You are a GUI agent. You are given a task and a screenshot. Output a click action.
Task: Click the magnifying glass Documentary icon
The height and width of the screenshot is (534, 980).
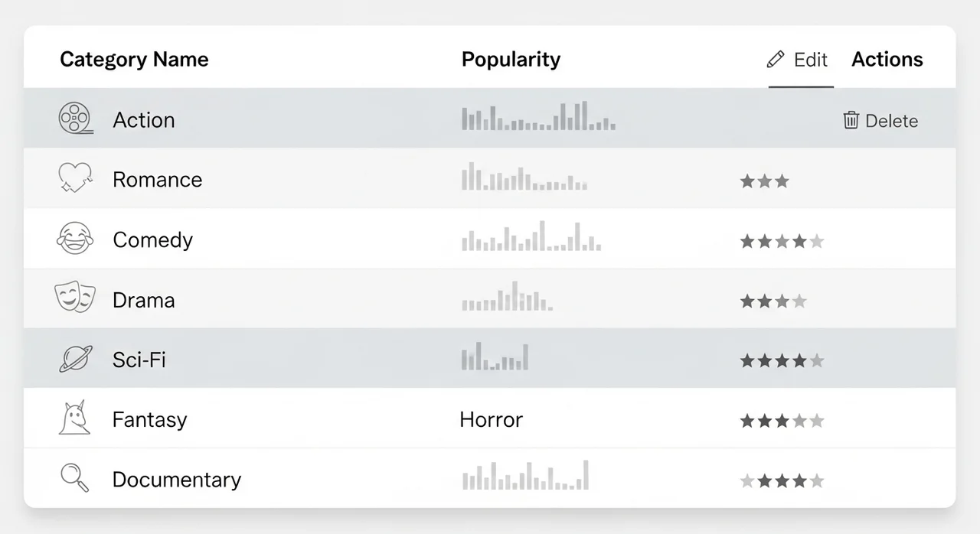coord(75,478)
